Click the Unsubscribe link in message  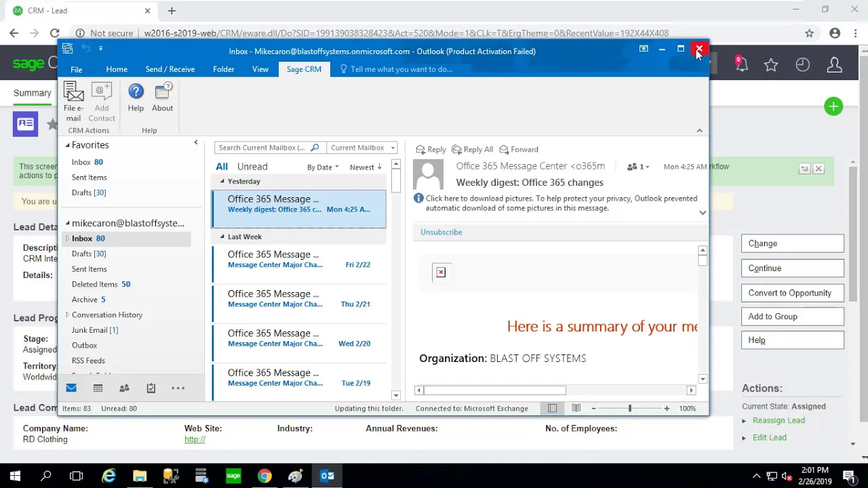[441, 232]
